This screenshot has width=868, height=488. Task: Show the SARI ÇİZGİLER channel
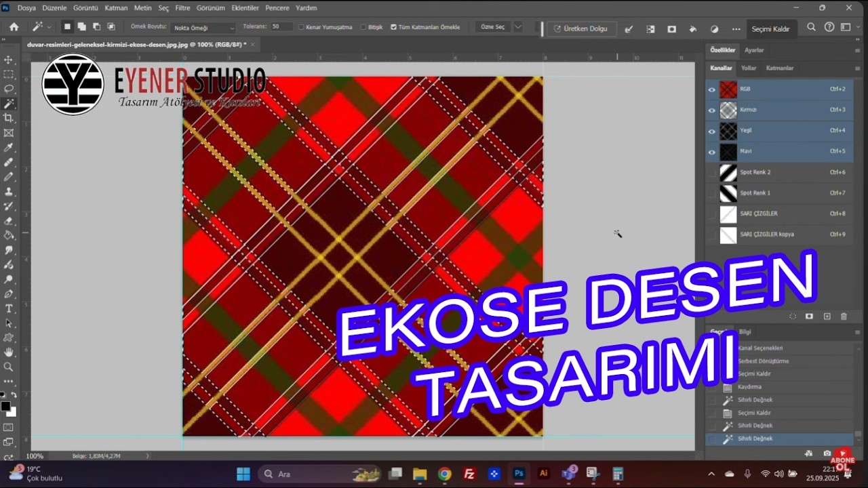tap(712, 213)
